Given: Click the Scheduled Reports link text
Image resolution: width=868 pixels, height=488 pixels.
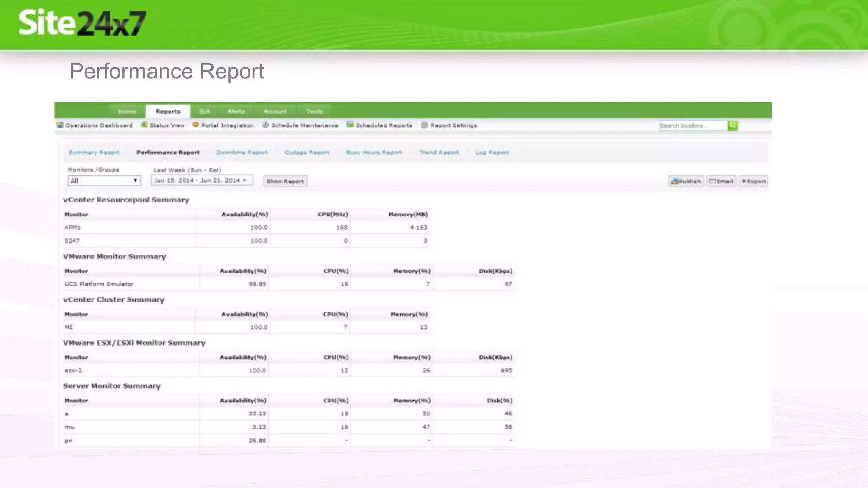Looking at the screenshot, I should pyautogui.click(x=384, y=125).
